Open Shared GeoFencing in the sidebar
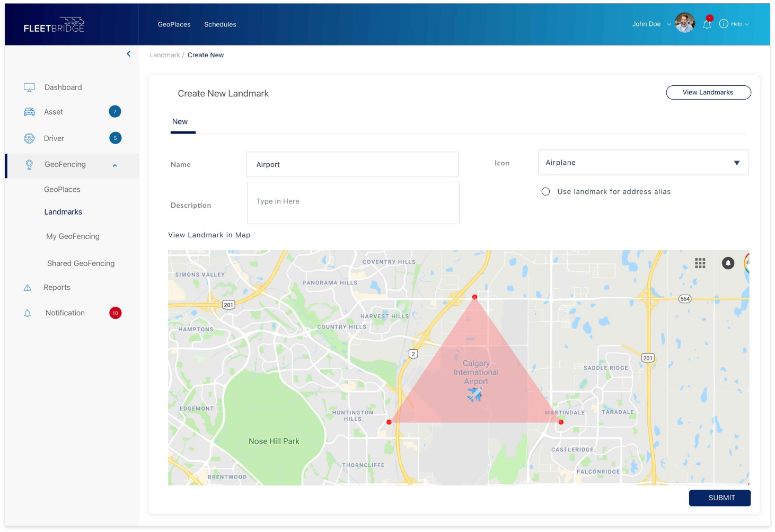Screen dimensions: 775x532 [x=81, y=263]
